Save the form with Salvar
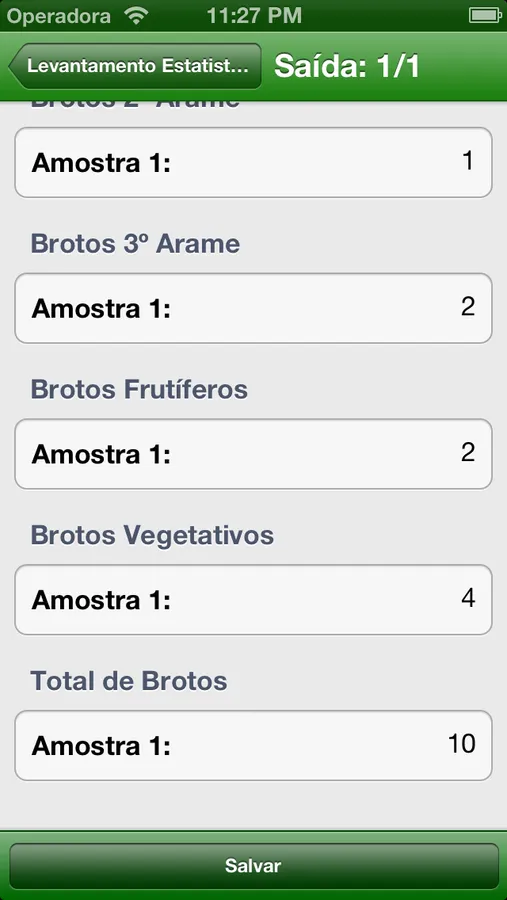507x900 pixels. (x=253, y=866)
